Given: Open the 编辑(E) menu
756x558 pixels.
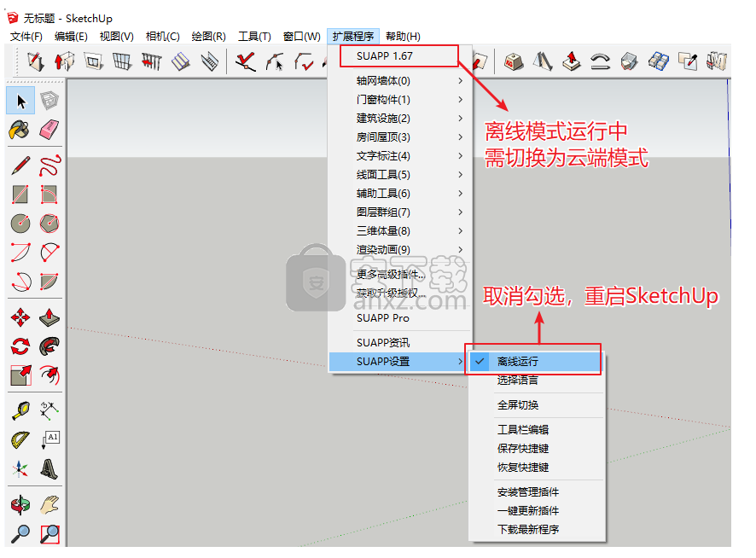Looking at the screenshot, I should pos(71,36).
